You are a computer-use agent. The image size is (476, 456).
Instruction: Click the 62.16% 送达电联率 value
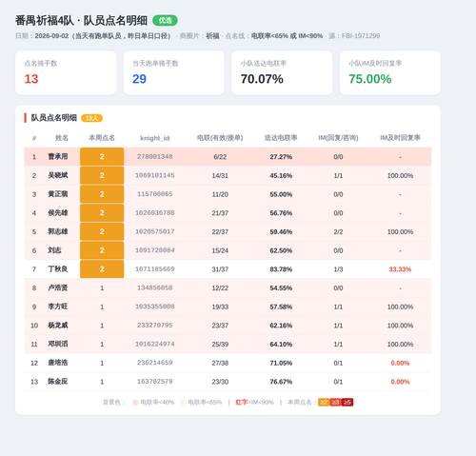281,326
